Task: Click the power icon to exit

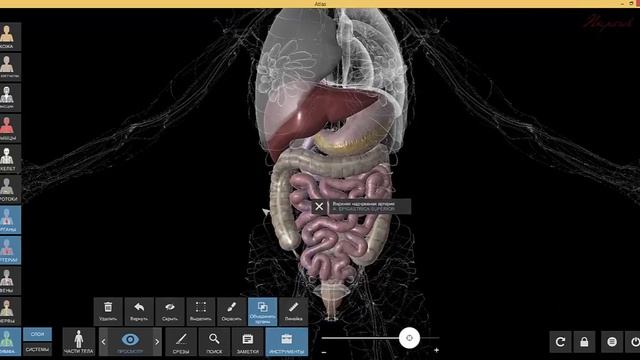Action: 634,342
